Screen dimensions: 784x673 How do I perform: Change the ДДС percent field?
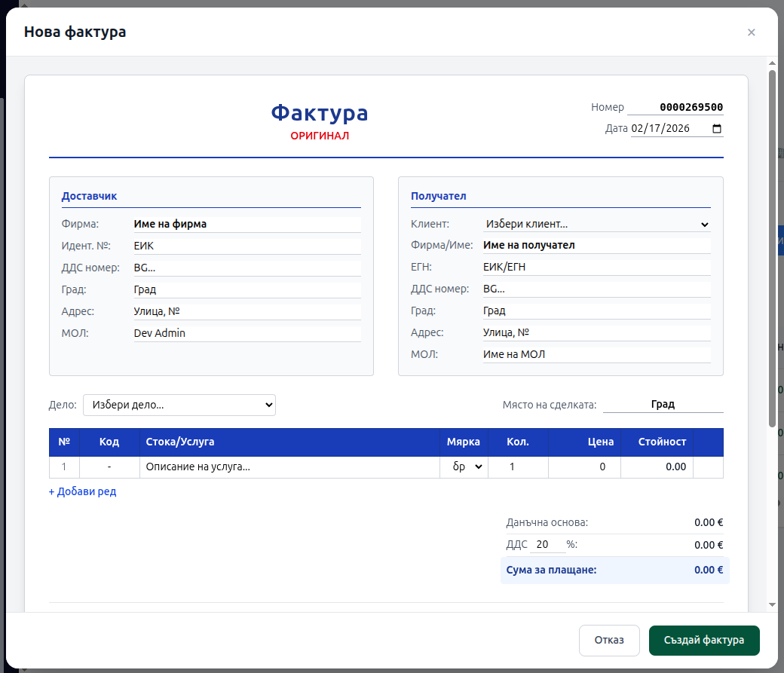[547, 544]
